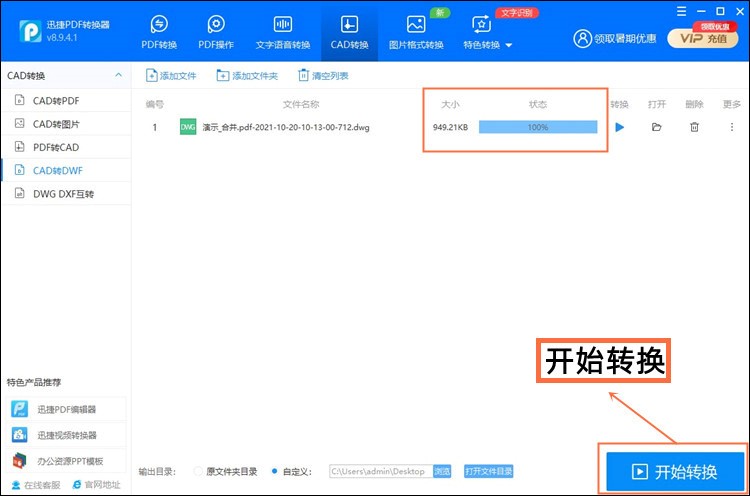Screen dimensions: 750x496
Task: Open the 图片格式转换 tool icon
Action: [416, 33]
